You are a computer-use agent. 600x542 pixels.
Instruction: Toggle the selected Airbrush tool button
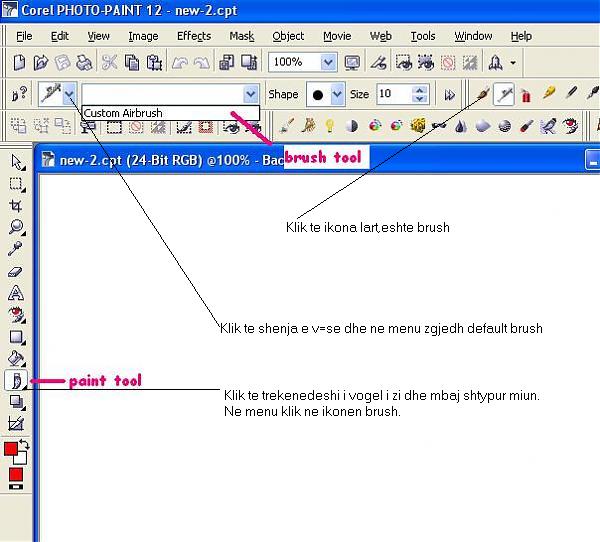coord(504,94)
